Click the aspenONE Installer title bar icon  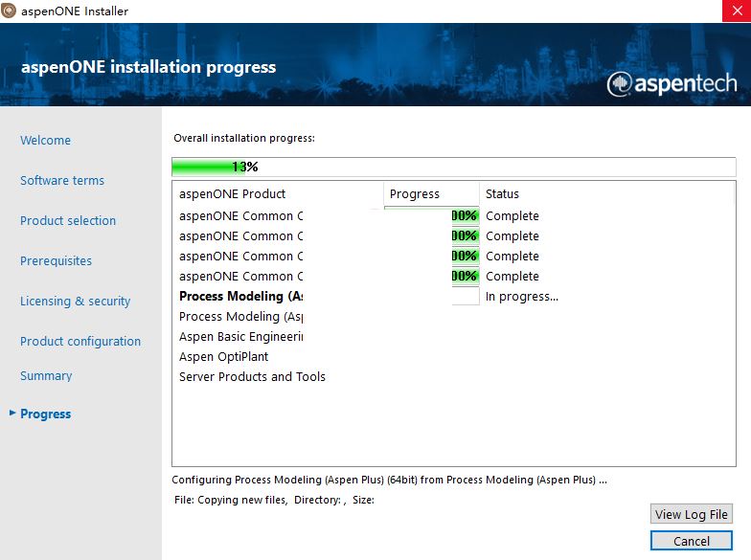coord(9,11)
